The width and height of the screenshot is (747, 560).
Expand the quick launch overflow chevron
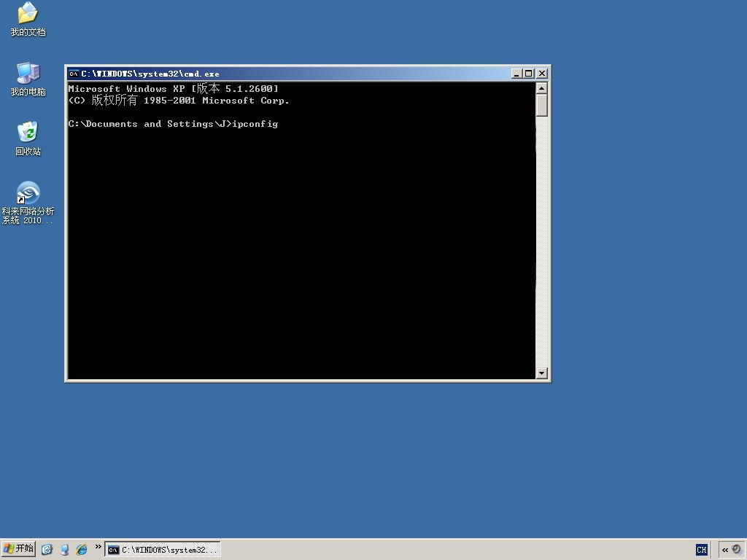point(98,547)
